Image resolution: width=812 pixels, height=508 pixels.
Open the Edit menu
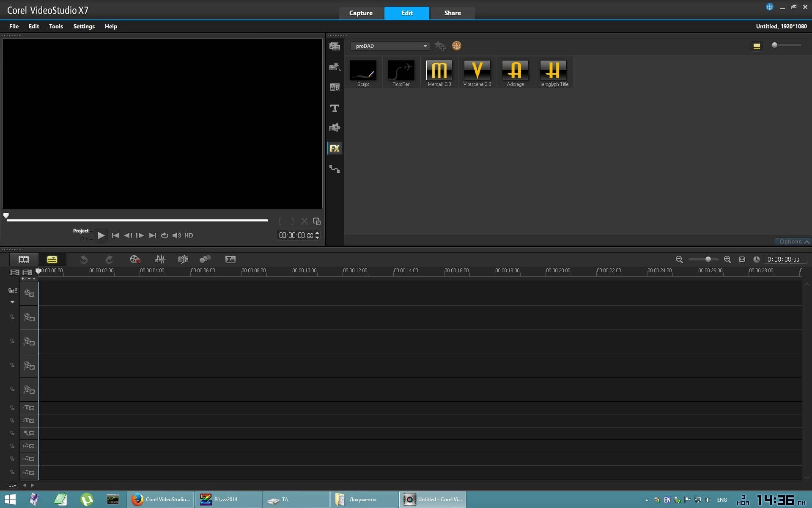[x=34, y=26]
